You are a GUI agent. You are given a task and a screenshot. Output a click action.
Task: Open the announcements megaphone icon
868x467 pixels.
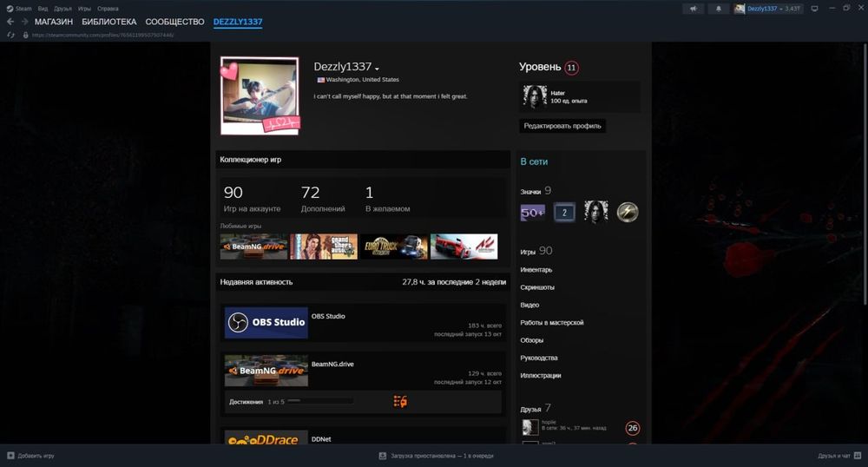point(693,9)
